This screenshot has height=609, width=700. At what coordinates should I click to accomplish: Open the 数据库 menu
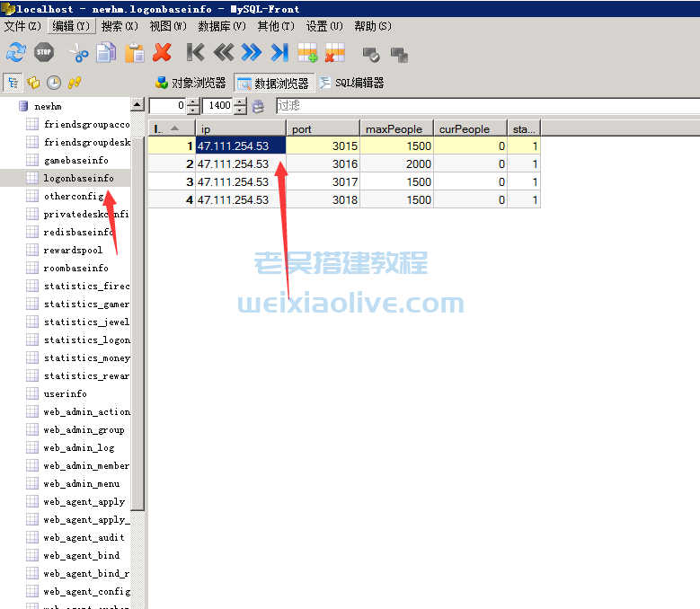point(221,26)
